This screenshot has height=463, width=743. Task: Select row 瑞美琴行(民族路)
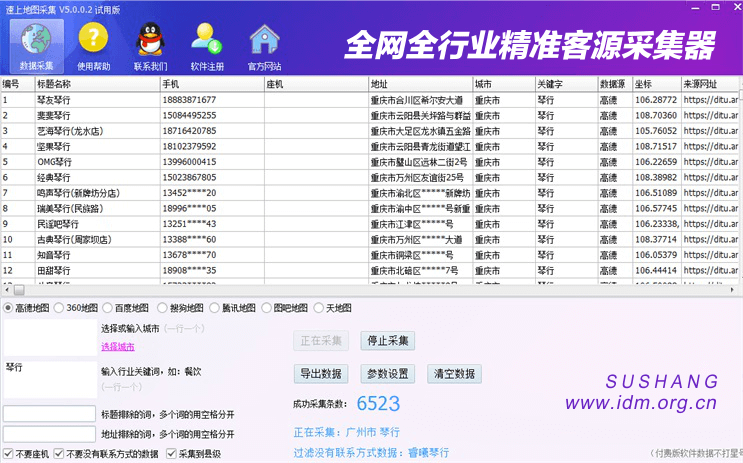370,209
